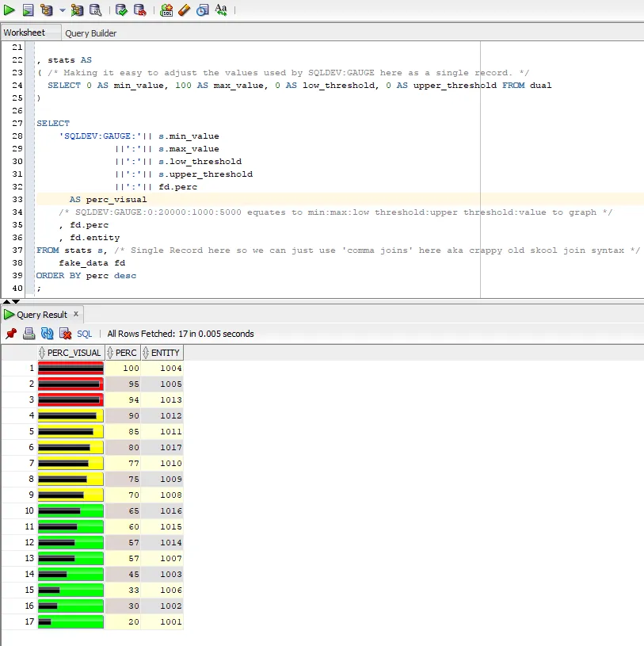Select the Worksheet tab

coord(25,32)
